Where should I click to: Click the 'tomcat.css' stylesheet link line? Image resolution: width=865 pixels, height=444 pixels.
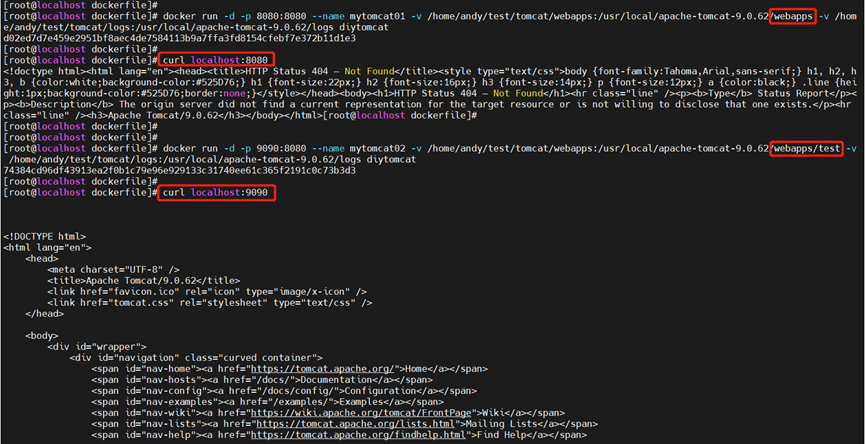click(x=210, y=303)
